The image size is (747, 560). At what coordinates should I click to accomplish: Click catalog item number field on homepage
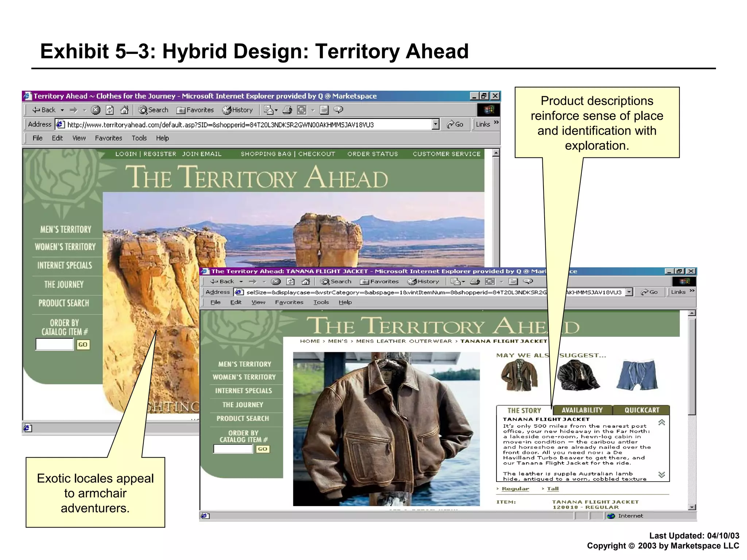point(55,344)
